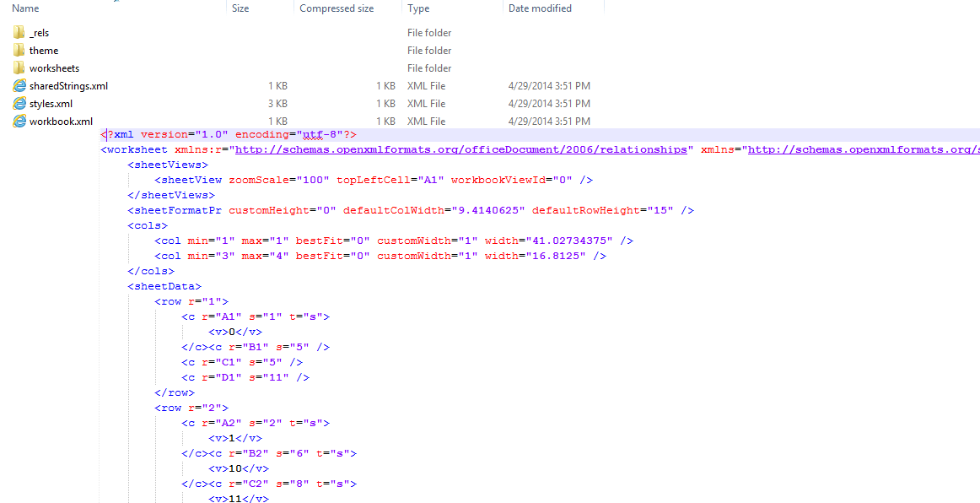Place cursor in xml version declaration line
Viewport: 980px width, 503px height.
pyautogui.click(x=228, y=134)
